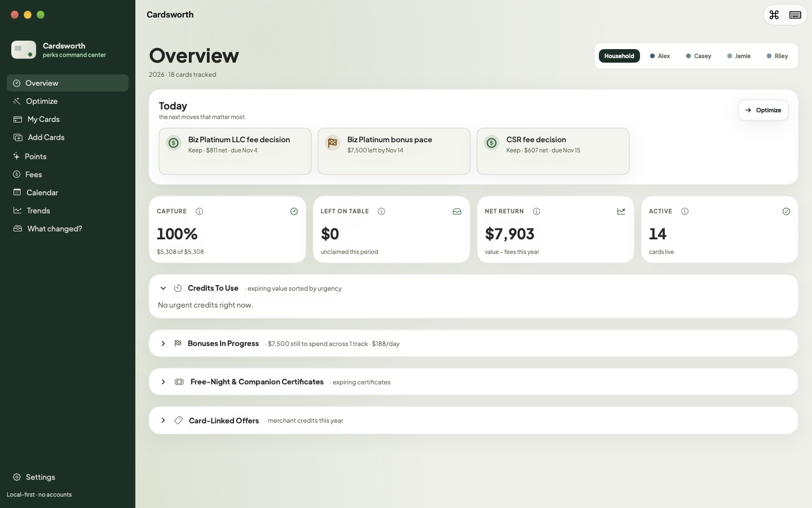Viewport: 812px width, 508px height.
Task: Click the $0 left on table value
Action: pyautogui.click(x=330, y=234)
